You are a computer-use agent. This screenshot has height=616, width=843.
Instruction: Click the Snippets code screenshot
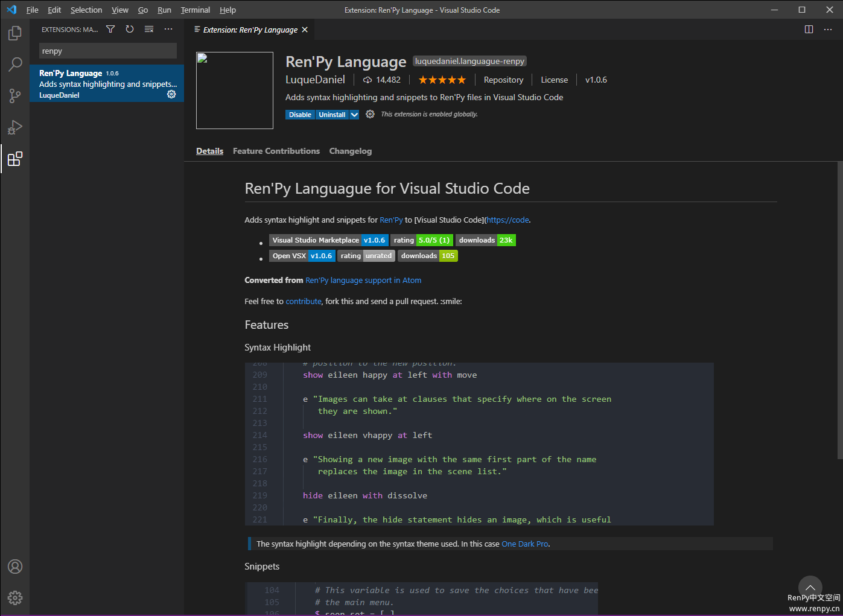coord(422,599)
